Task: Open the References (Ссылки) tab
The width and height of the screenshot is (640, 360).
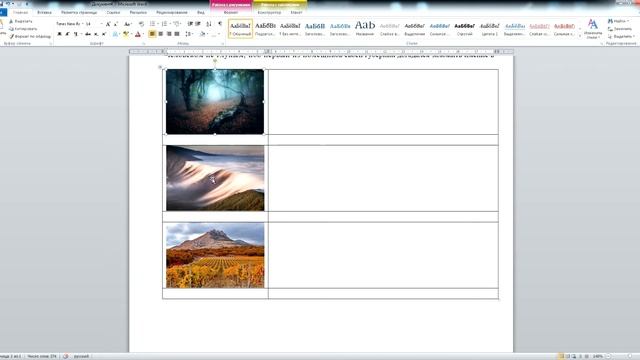Action: pos(113,13)
